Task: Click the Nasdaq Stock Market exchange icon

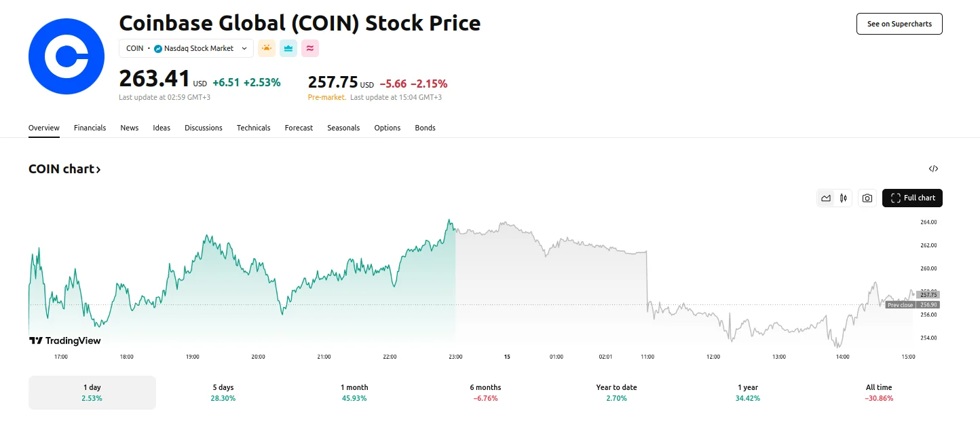Action: click(158, 49)
